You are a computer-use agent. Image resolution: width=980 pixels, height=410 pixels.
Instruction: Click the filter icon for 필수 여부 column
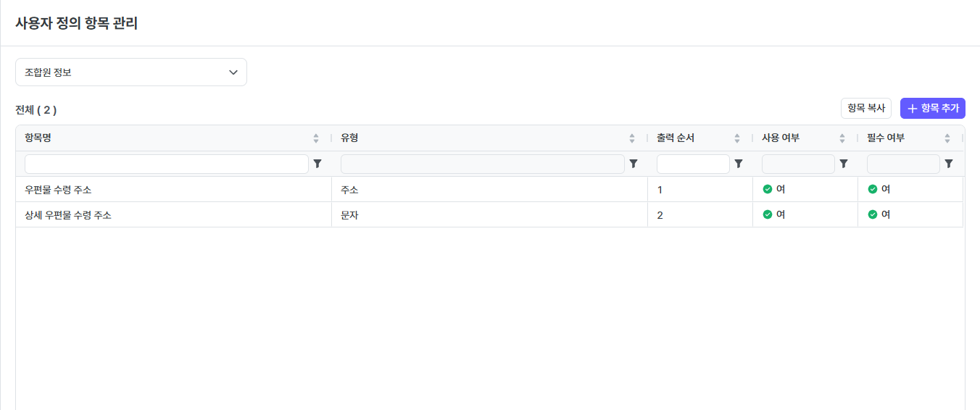948,164
